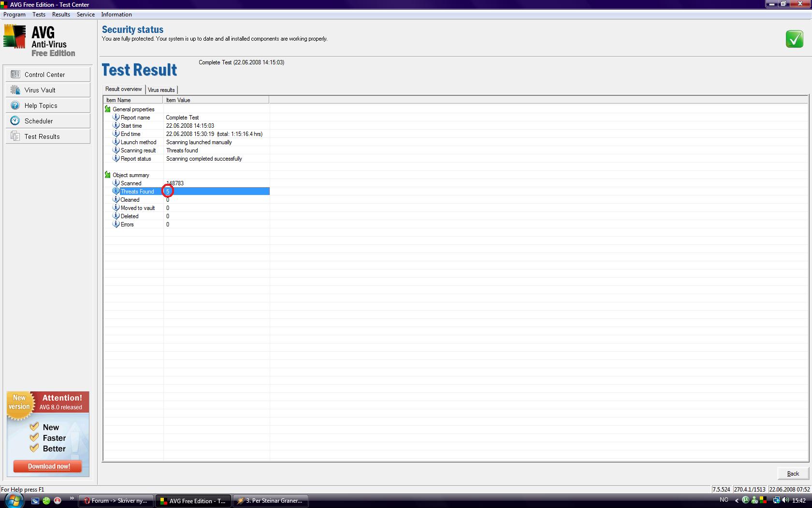
Task: Click the Item Name column header
Action: coord(133,100)
